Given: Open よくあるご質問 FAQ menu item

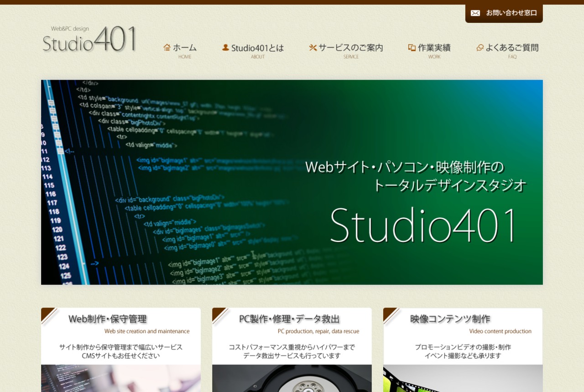Looking at the screenshot, I should tap(508, 51).
